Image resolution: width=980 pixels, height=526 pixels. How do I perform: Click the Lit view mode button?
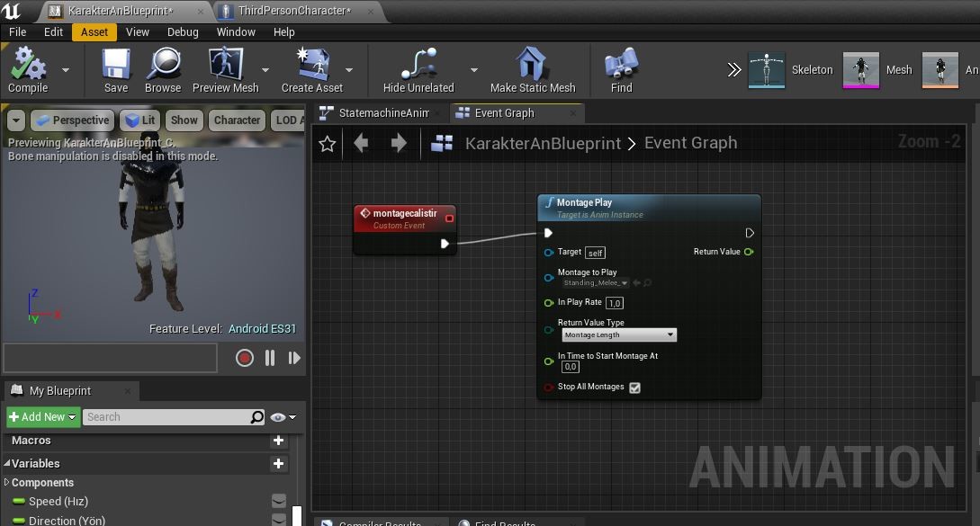point(140,120)
